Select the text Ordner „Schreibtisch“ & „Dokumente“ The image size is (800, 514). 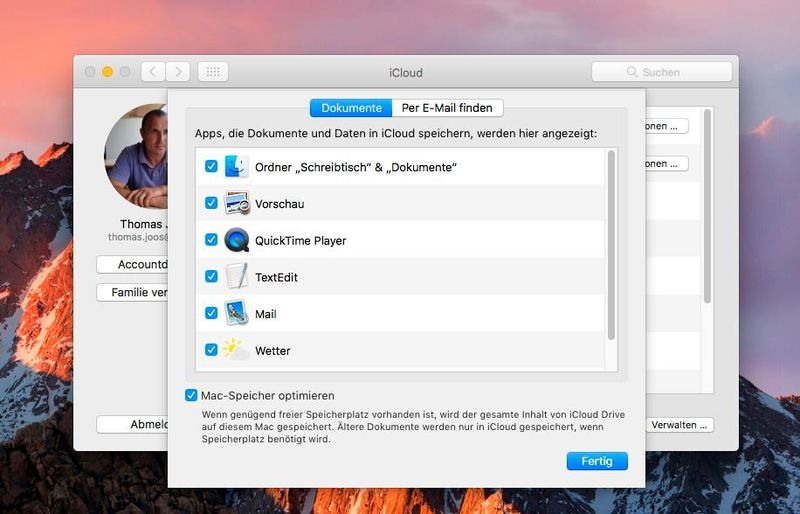[x=356, y=167]
